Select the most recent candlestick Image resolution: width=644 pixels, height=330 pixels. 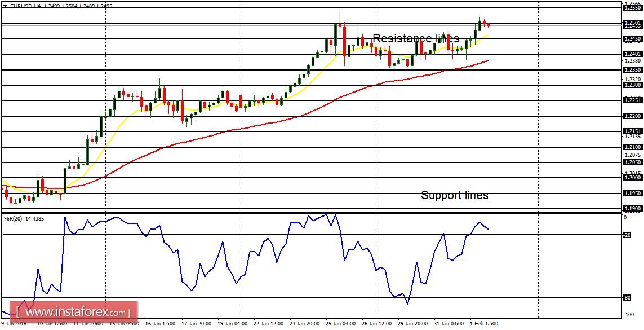click(x=487, y=24)
